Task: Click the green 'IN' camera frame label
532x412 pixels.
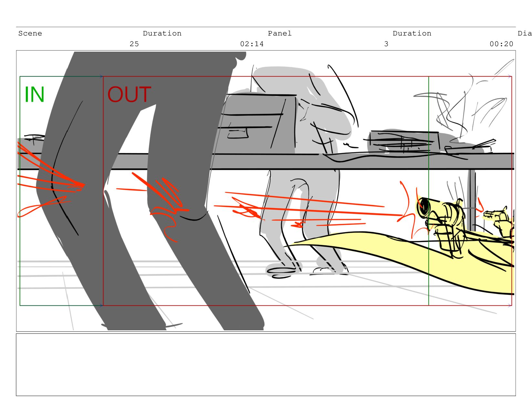Action: tap(34, 95)
